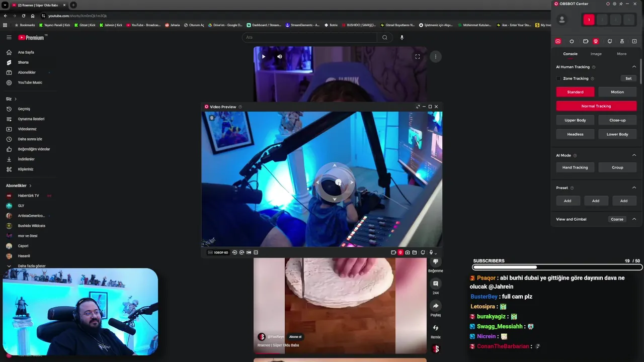Open the Shorts three-dot more menu
This screenshot has width=644, height=362.
(436, 56)
